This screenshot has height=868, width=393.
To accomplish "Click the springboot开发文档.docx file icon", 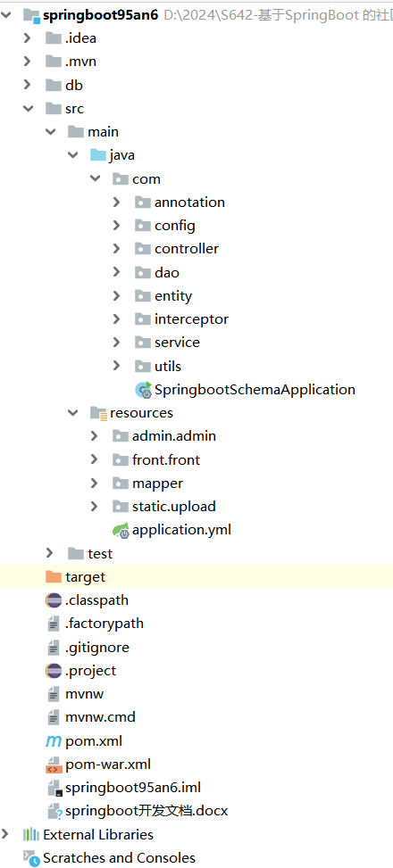I will tap(54, 812).
